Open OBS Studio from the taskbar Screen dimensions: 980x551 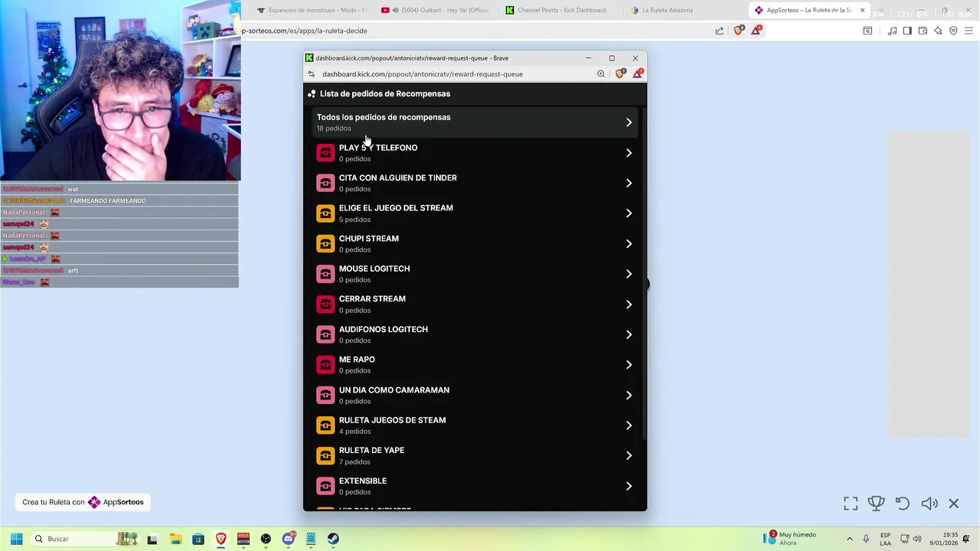(x=266, y=539)
